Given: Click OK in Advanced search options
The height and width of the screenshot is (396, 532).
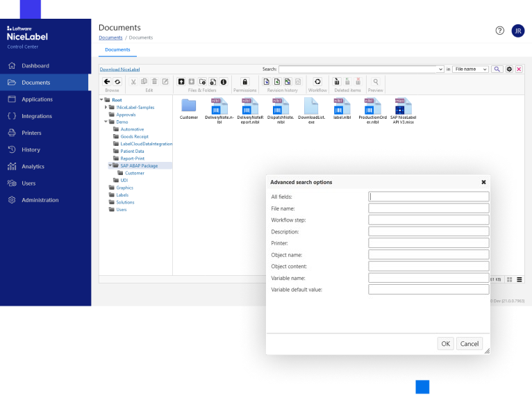Looking at the screenshot, I should click(x=445, y=343).
